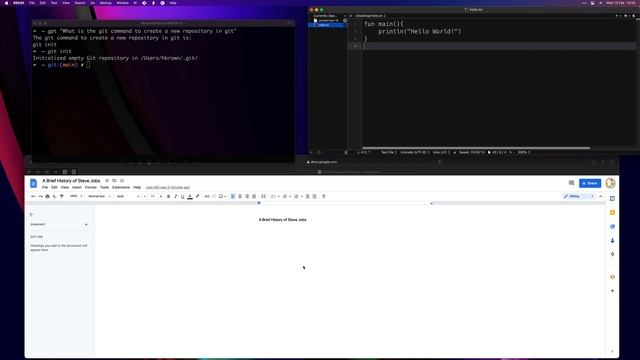The image size is (640, 360).
Task: Select Center align in Docs toolbar
Action: coord(240,196)
